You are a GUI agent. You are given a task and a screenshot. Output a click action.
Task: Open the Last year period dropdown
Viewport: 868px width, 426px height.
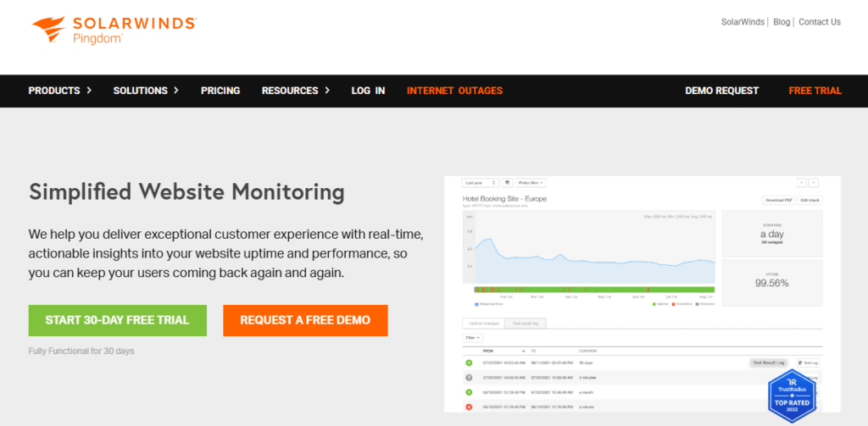tap(480, 183)
